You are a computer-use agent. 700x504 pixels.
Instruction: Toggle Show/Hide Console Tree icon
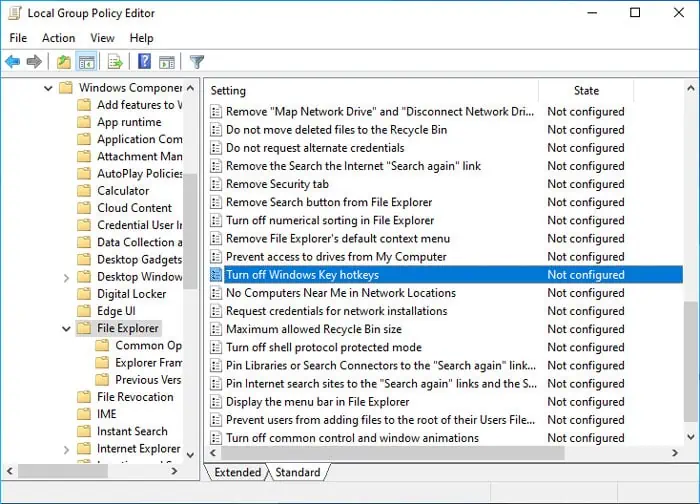tap(86, 62)
